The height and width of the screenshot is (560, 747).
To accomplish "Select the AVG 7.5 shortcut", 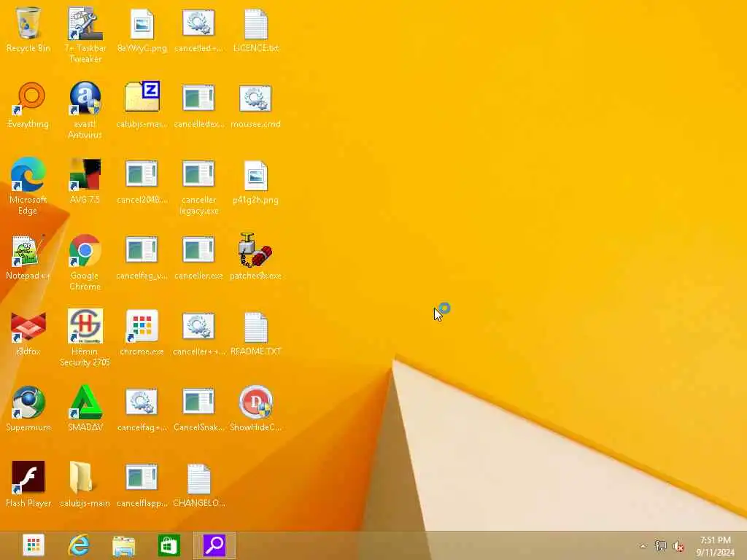I will (x=85, y=175).
